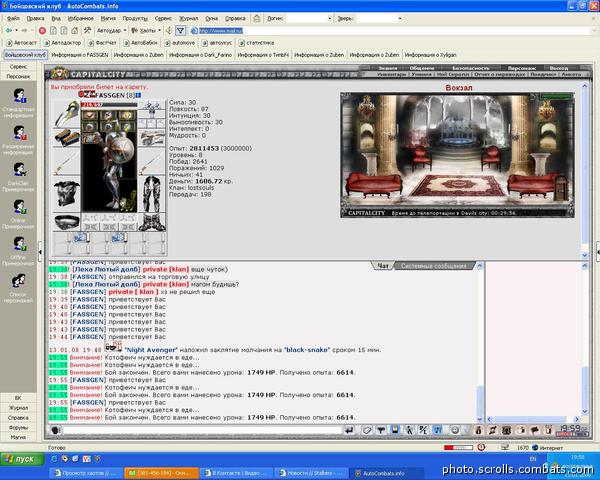The height and width of the screenshot is (480, 600).
Task: Toggle the chat filter funnel icon
Action: (381, 430)
